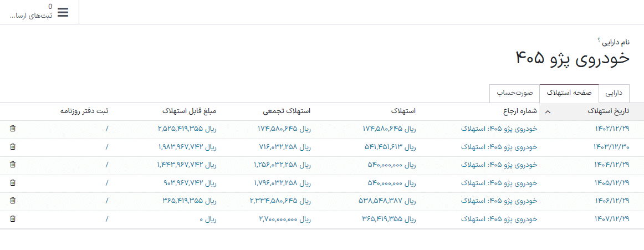Sort by استهلاک تجمعی column header
Screen dimensions: 644x250
tap(287, 111)
